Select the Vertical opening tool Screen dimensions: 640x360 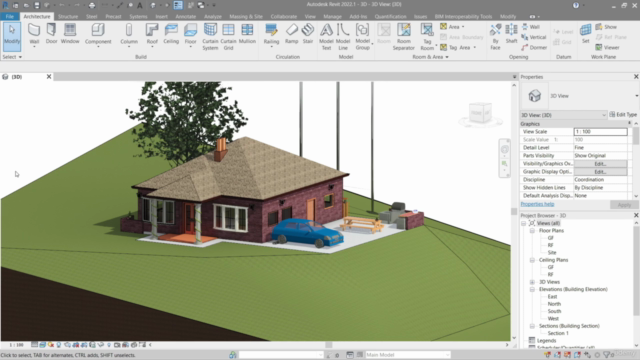(x=534, y=37)
